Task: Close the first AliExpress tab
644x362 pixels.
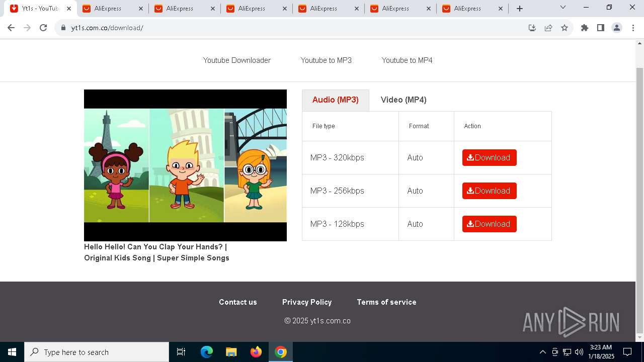Action: 141,9
